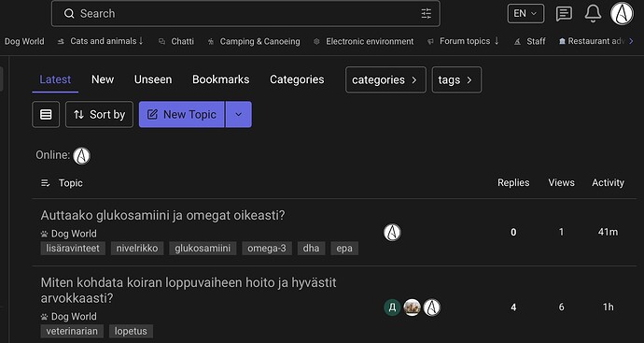Open Dog World category under glukosamiini topic
644x343 pixels.
(74, 234)
